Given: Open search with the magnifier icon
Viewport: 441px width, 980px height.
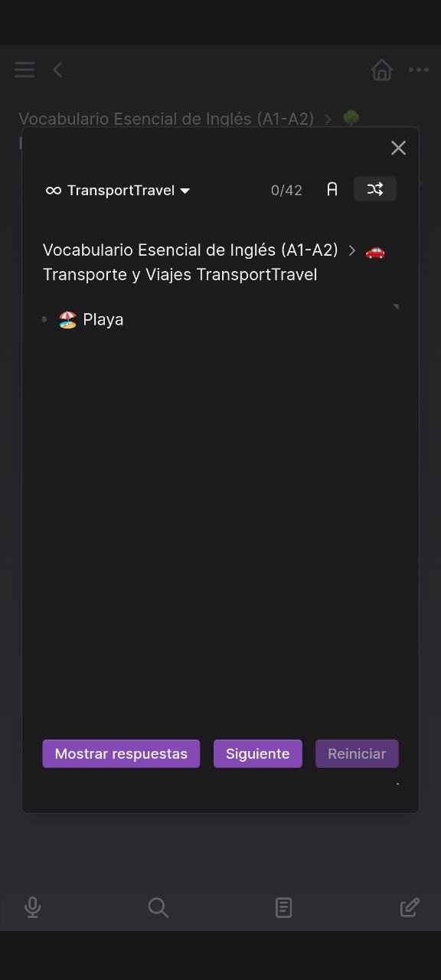Looking at the screenshot, I should tap(158, 907).
